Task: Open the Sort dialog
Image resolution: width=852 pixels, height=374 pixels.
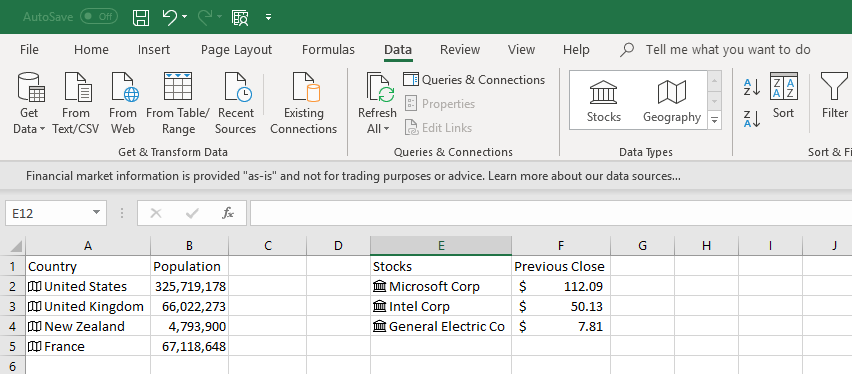Action: point(784,96)
